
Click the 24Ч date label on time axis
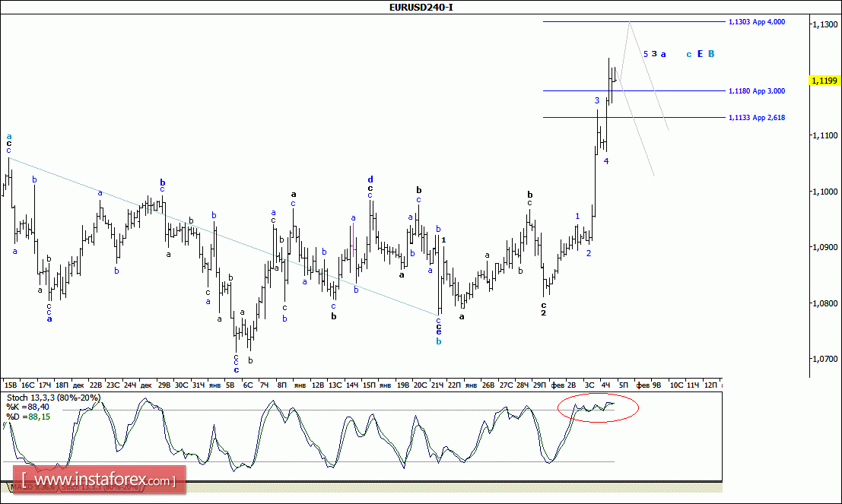[129, 385]
